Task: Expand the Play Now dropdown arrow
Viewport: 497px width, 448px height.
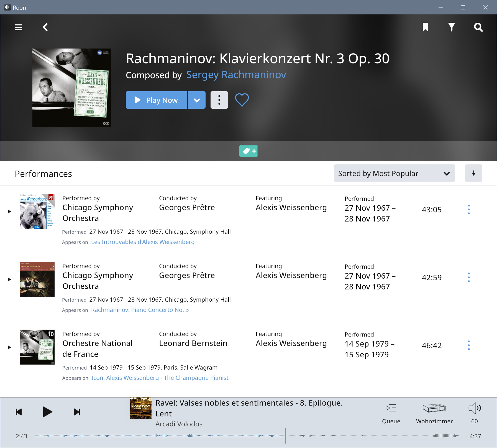Action: 197,100
